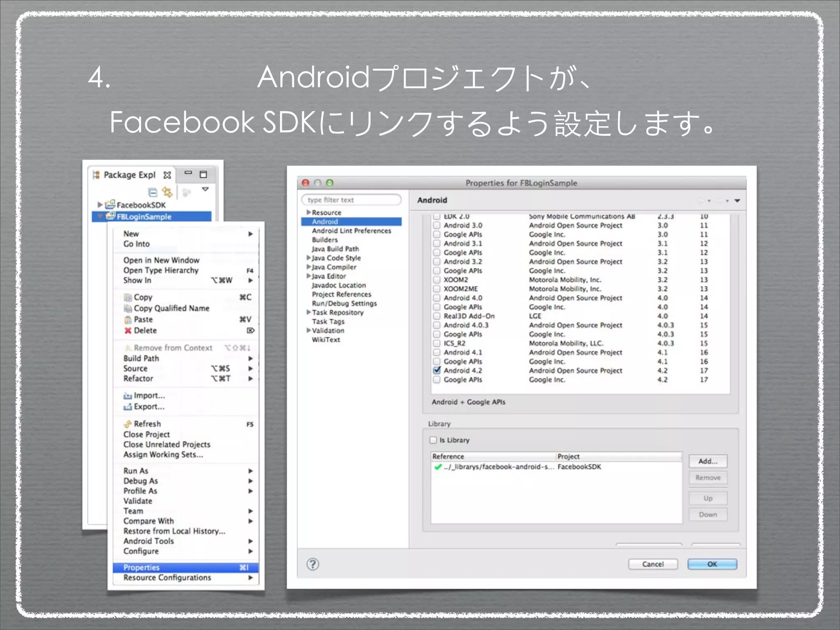The height and width of the screenshot is (630, 840).
Task: Check the Android 4.0.3 build target
Action: [437, 325]
